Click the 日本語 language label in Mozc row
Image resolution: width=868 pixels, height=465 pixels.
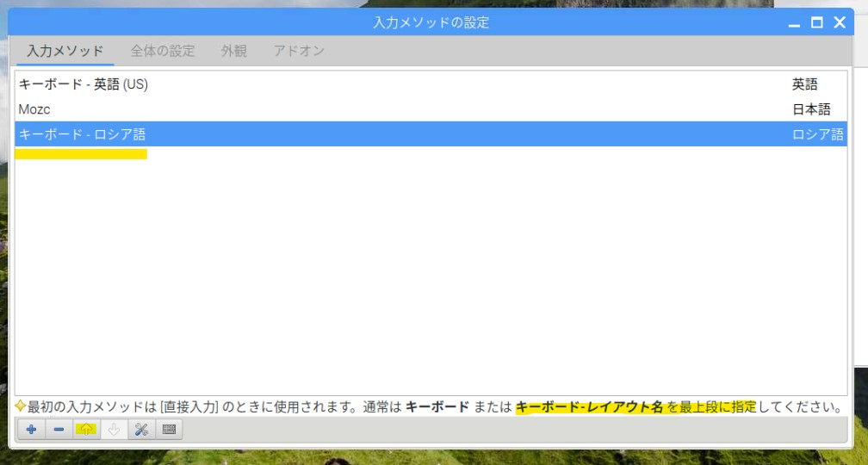[x=811, y=109]
